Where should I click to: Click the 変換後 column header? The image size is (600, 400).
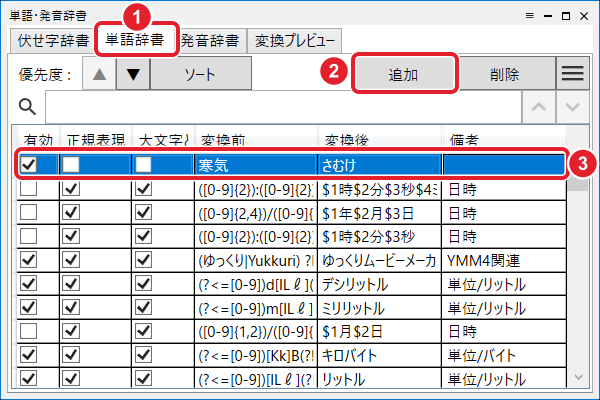click(x=380, y=139)
